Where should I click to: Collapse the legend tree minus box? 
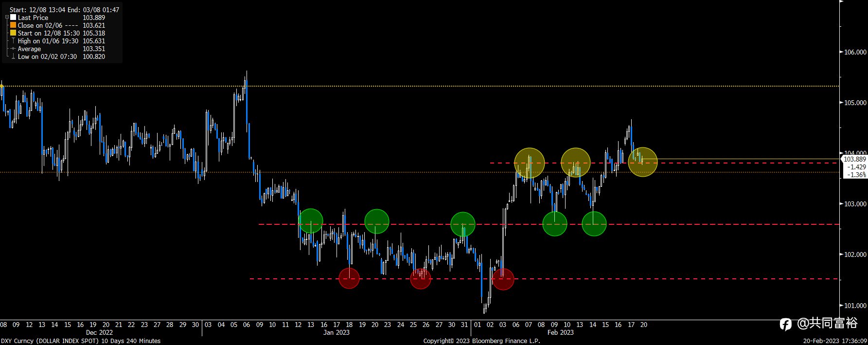pos(7,18)
